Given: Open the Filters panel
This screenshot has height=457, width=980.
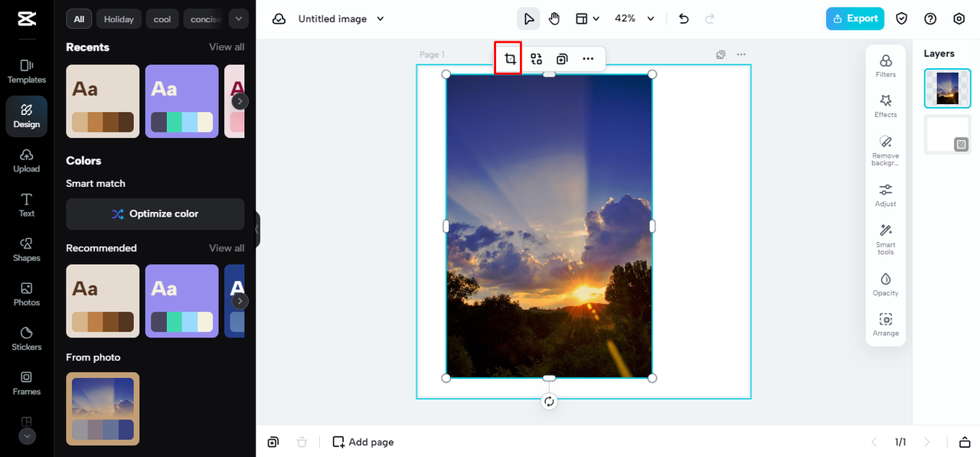Looking at the screenshot, I should coord(886,66).
